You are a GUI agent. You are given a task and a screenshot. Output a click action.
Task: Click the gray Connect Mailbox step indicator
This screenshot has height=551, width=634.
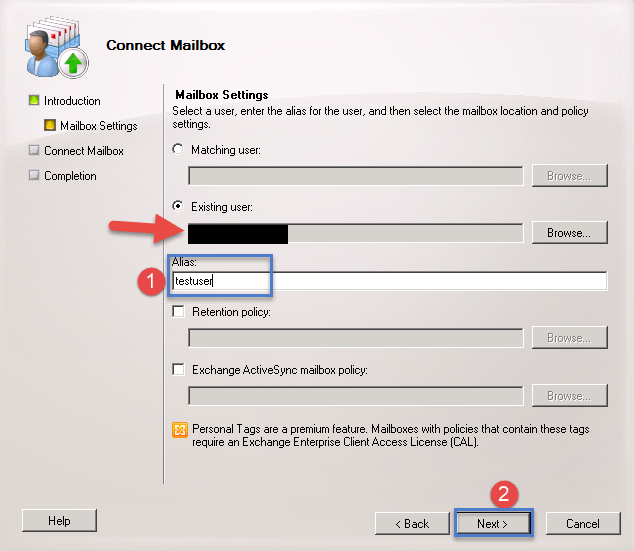pyautogui.click(x=33, y=151)
